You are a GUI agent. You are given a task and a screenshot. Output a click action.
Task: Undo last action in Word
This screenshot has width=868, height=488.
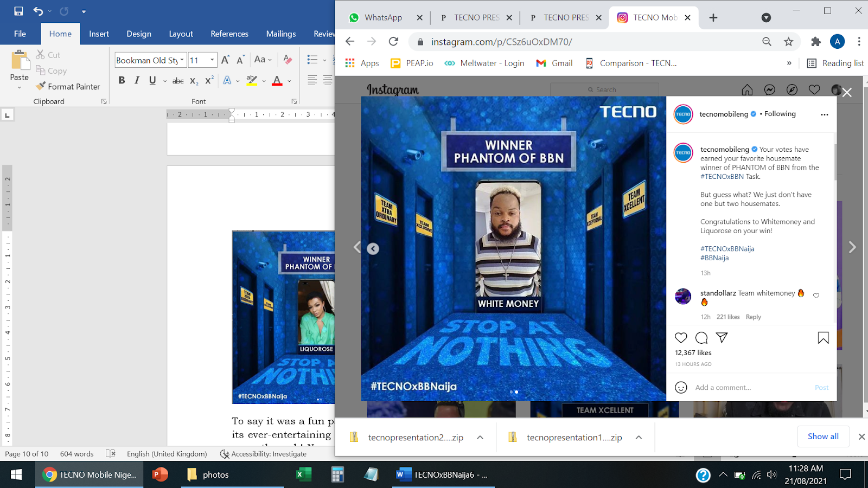coord(38,11)
